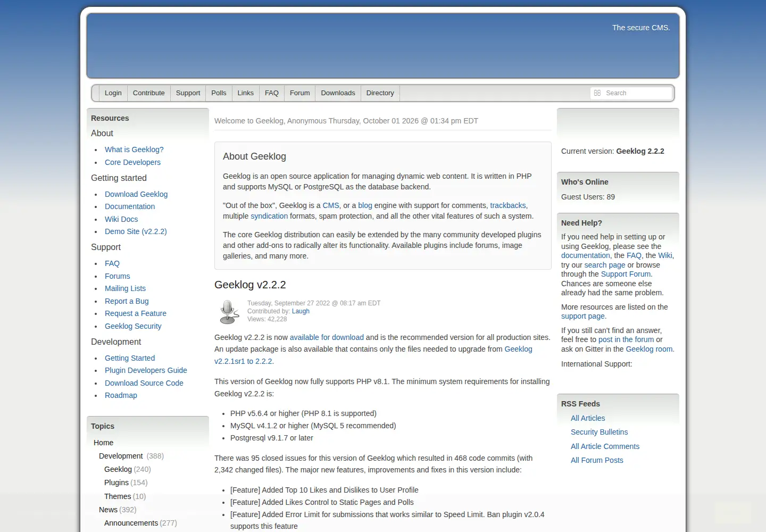Open the Security Bulletins RSS feed

pyautogui.click(x=599, y=432)
